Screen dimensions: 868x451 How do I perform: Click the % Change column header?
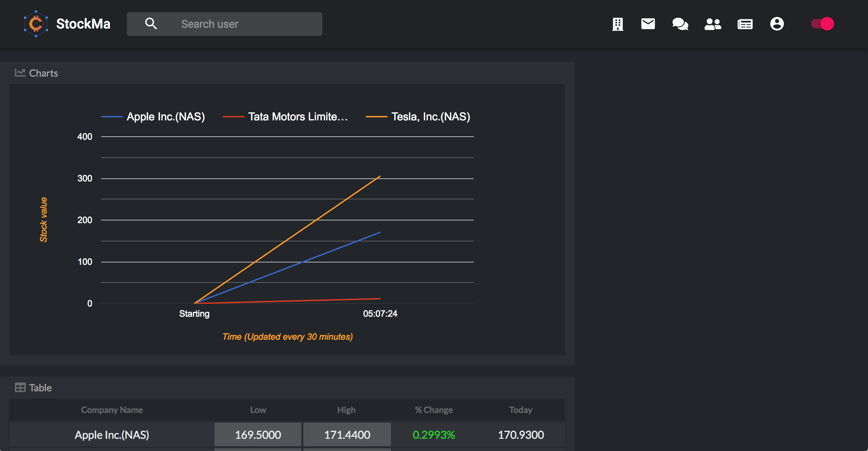[x=434, y=410]
